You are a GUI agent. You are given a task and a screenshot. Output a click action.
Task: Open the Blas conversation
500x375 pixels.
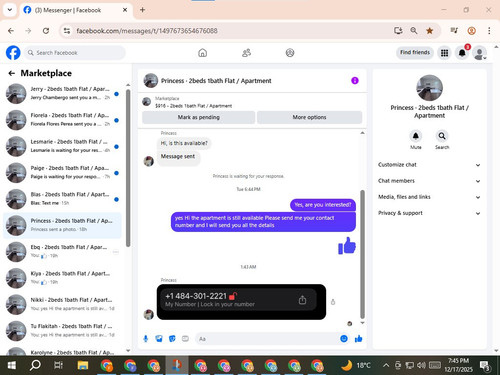[x=62, y=199]
